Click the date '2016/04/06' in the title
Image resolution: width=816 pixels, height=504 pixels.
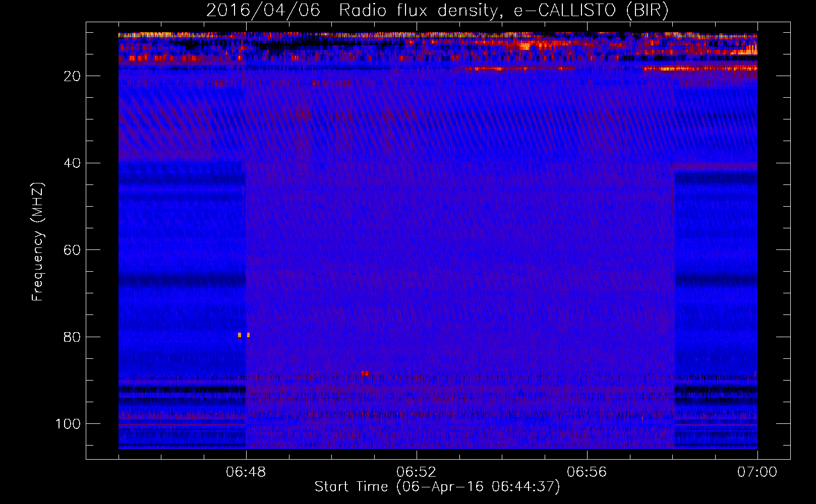(263, 11)
